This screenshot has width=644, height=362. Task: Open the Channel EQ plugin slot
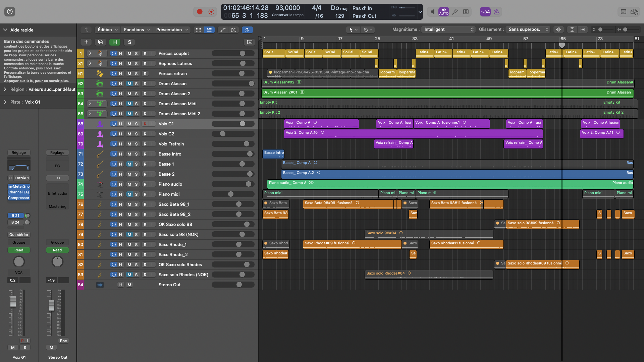(x=19, y=192)
